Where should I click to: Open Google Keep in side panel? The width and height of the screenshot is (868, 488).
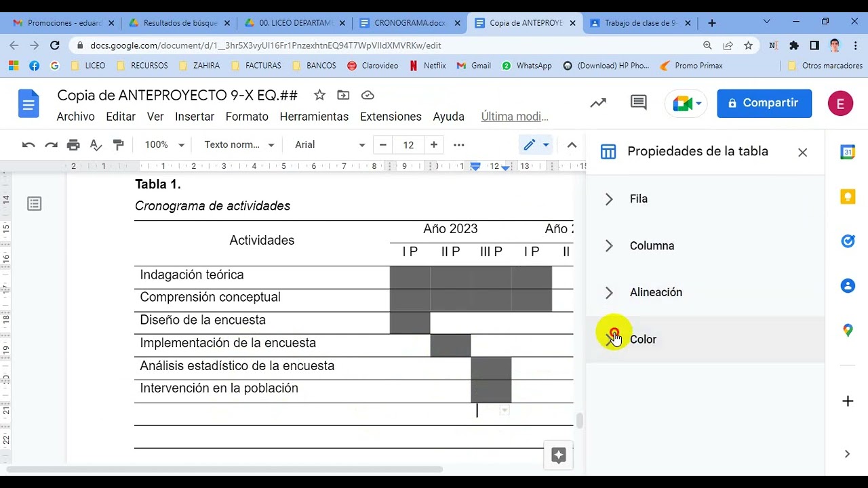(848, 197)
